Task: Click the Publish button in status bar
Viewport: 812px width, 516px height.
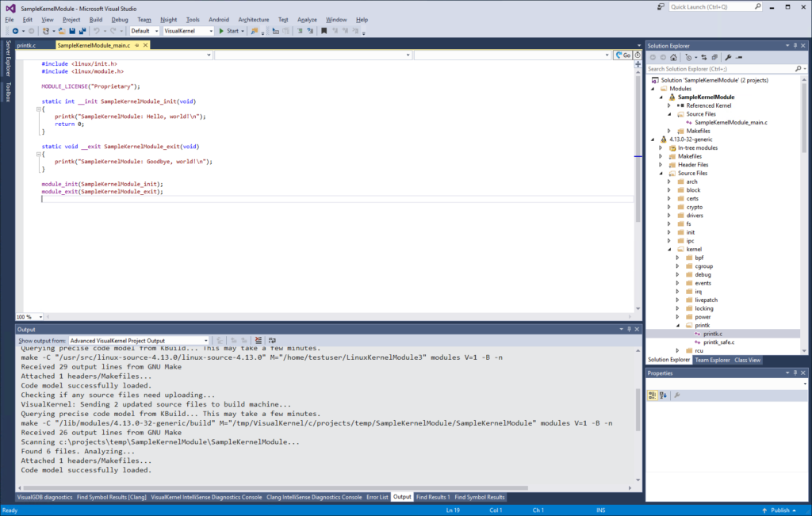Action: tap(779, 510)
